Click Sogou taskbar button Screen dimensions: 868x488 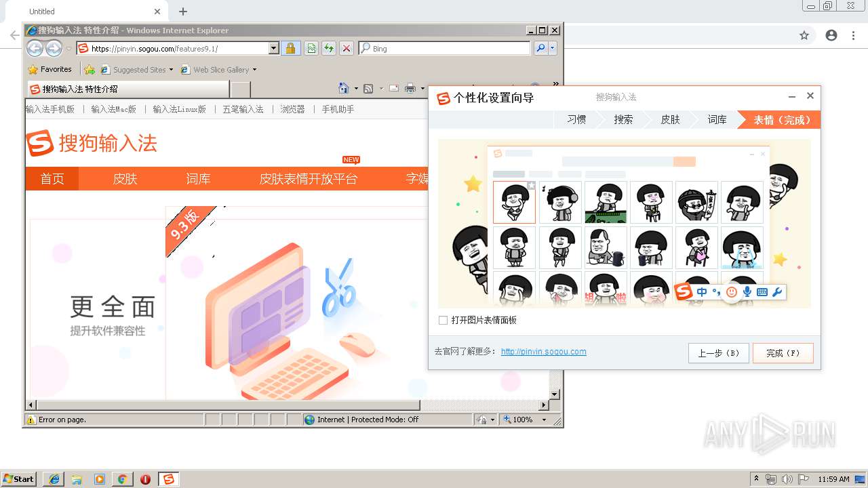(x=168, y=479)
